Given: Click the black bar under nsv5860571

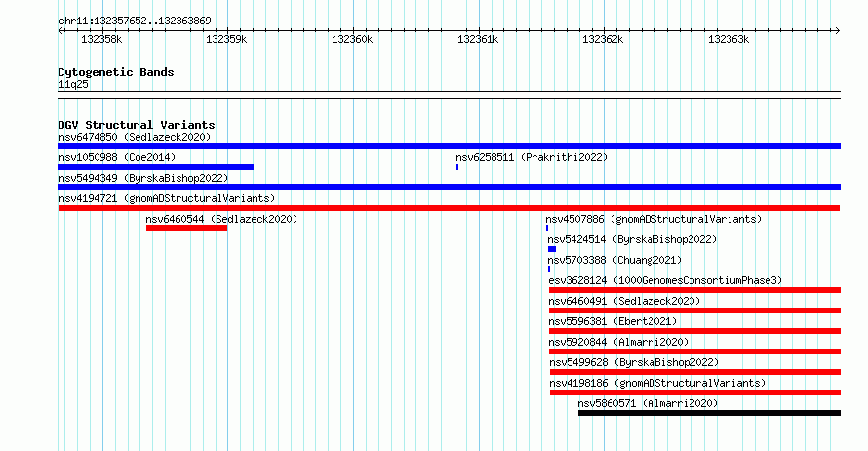Looking at the screenshot, I should 710,413.
